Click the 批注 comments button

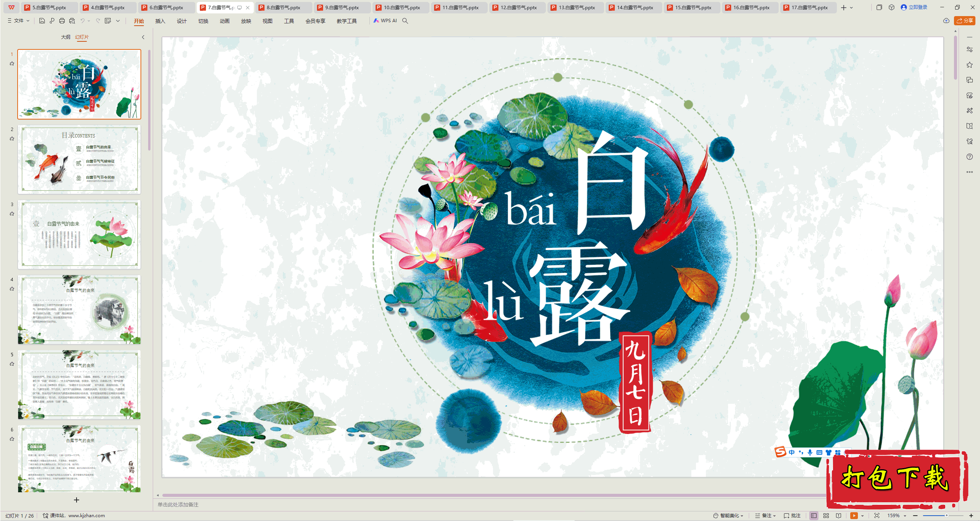click(792, 516)
